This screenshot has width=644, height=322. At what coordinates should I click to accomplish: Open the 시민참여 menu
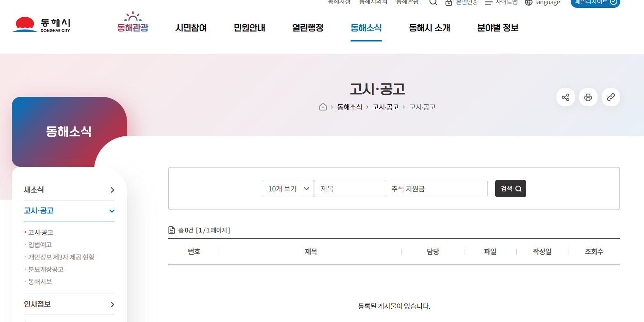click(x=191, y=28)
